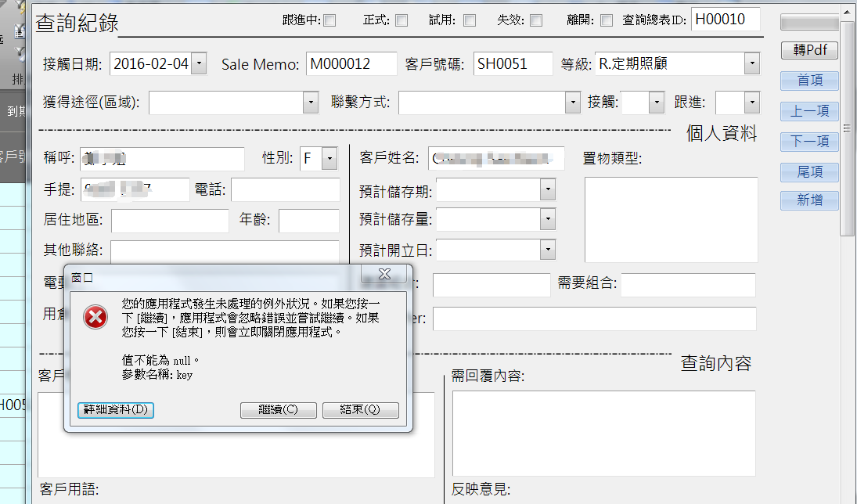Click the 上一項 button
The height and width of the screenshot is (504, 857).
[x=809, y=111]
